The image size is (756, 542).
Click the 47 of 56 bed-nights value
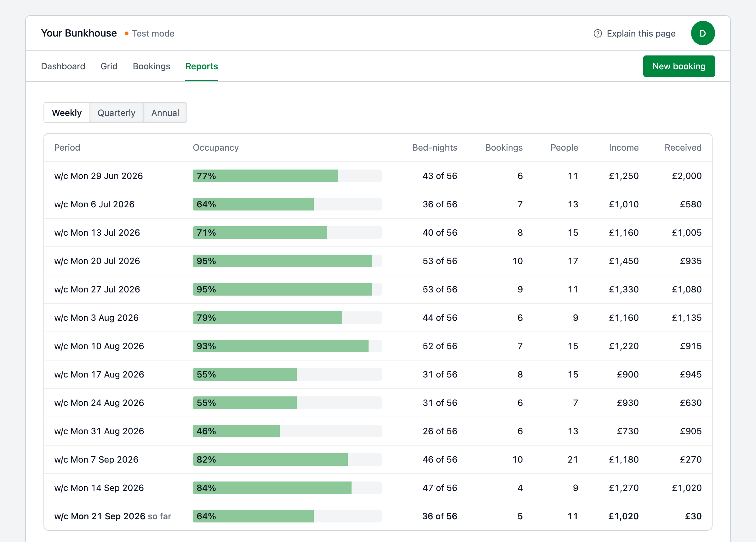(440, 487)
